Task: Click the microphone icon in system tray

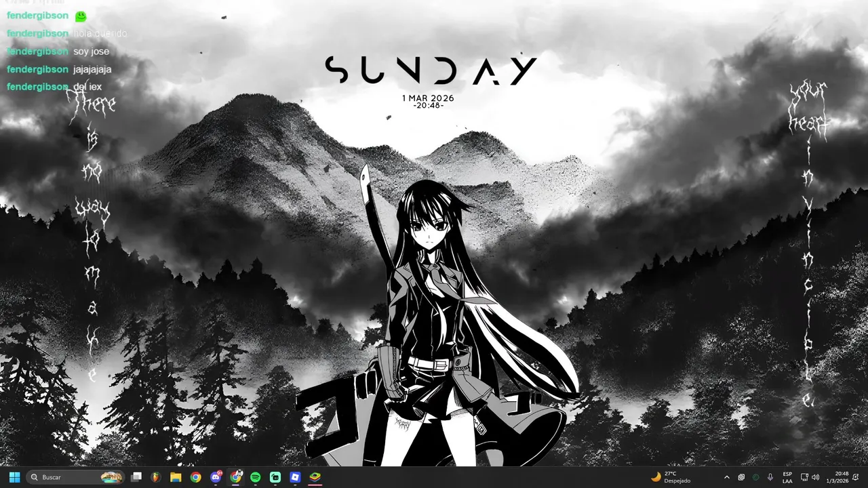Action: (770, 477)
